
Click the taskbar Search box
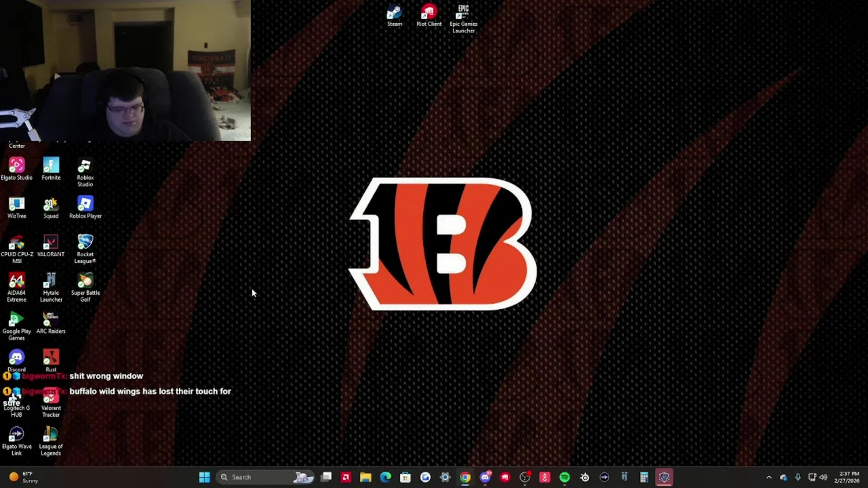pyautogui.click(x=266, y=477)
